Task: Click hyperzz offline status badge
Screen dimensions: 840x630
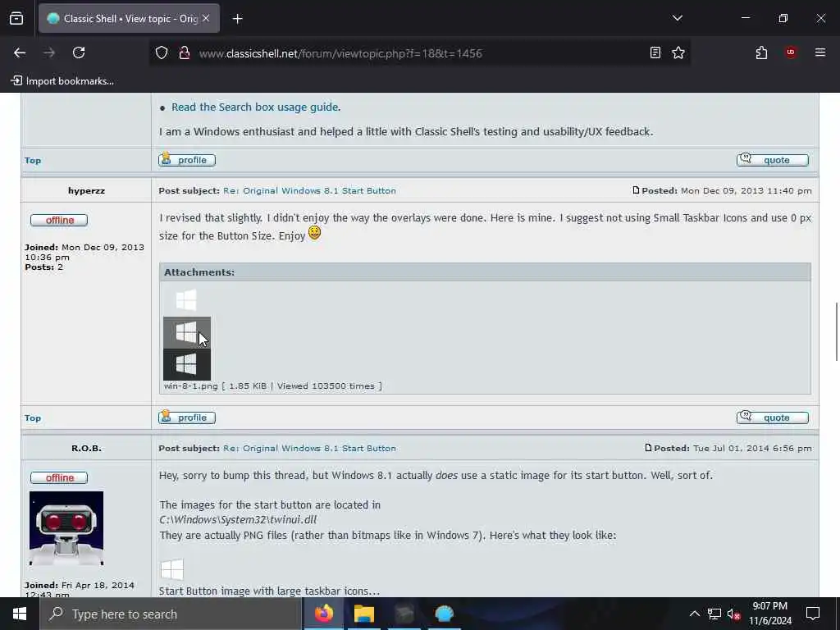Action: point(59,220)
